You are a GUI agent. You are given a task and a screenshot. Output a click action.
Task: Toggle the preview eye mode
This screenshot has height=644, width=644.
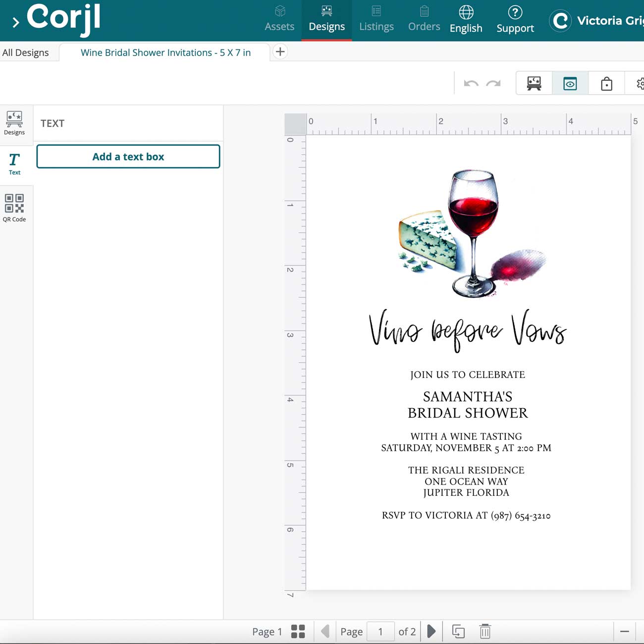click(x=570, y=83)
